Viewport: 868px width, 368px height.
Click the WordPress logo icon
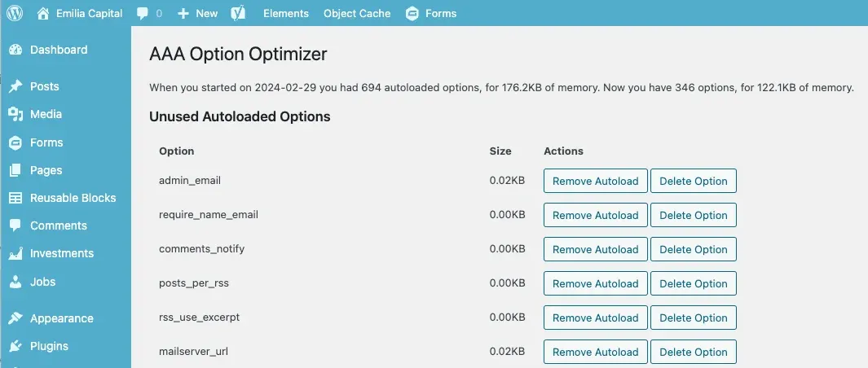click(15, 13)
